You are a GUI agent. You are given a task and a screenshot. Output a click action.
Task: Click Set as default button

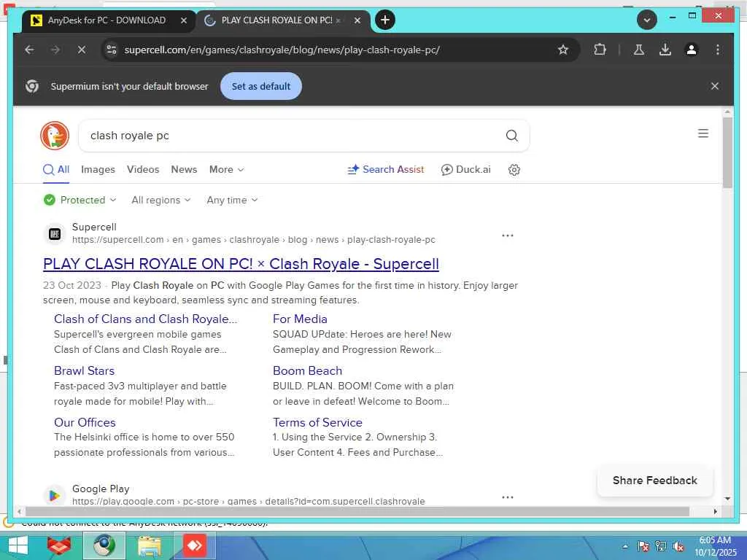[x=261, y=86]
